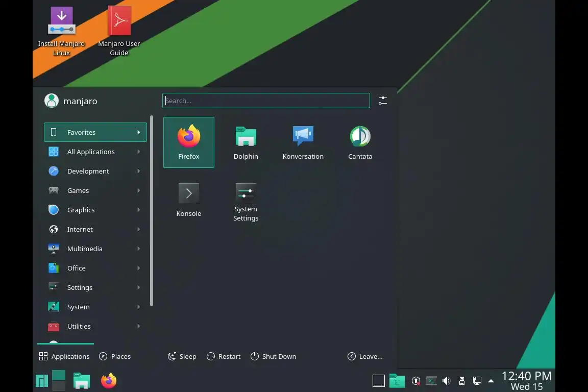The width and height of the screenshot is (588, 392).
Task: Click the terminal tray icon
Action: [431, 381]
